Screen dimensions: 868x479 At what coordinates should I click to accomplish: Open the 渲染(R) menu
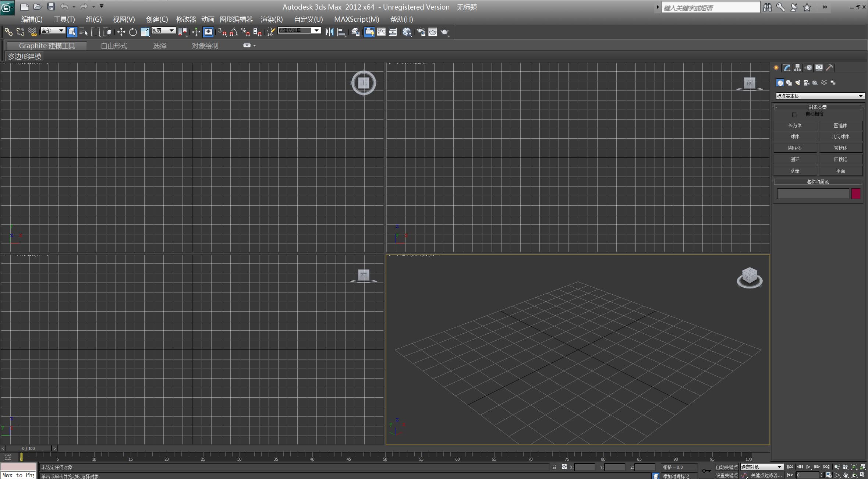(x=272, y=19)
